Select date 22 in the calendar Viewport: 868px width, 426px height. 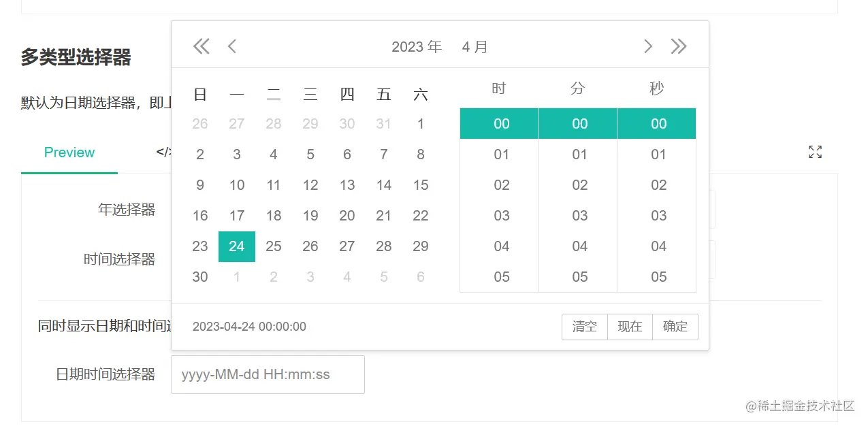[421, 216]
